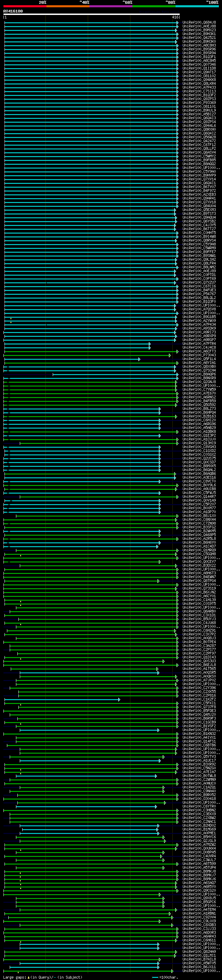
Task: Select hit label UniRef100_P73043
Action: [x=199, y=355]
